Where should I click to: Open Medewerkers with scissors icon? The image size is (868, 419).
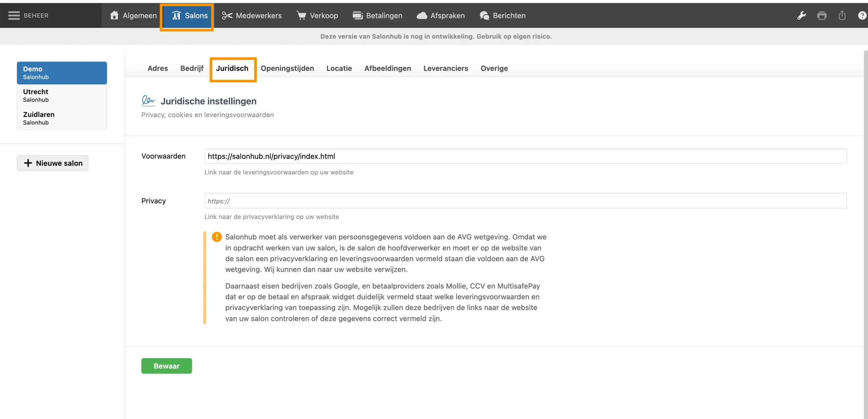[252, 16]
